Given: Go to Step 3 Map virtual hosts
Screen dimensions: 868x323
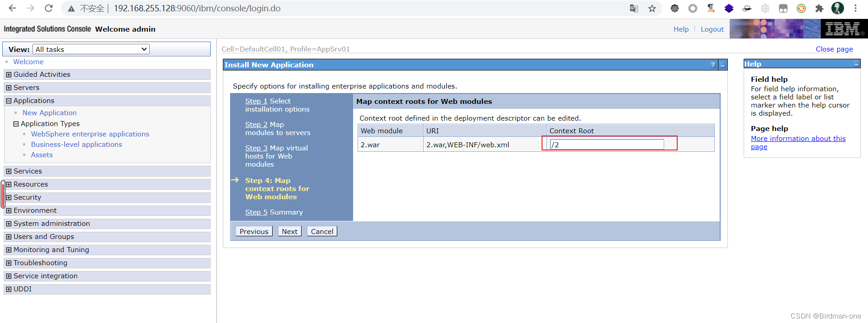Looking at the screenshot, I should (x=256, y=148).
